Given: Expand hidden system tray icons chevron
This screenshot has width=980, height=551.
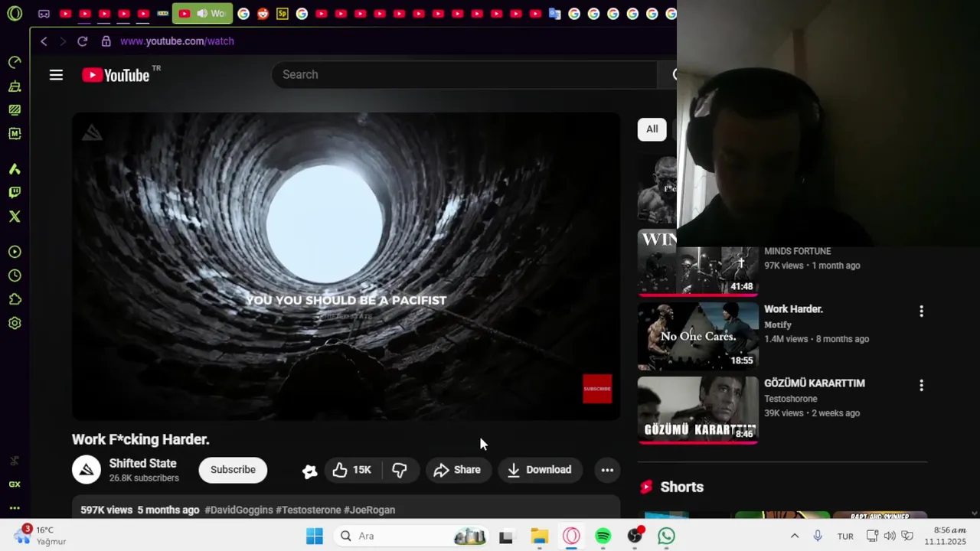Looking at the screenshot, I should (x=795, y=536).
